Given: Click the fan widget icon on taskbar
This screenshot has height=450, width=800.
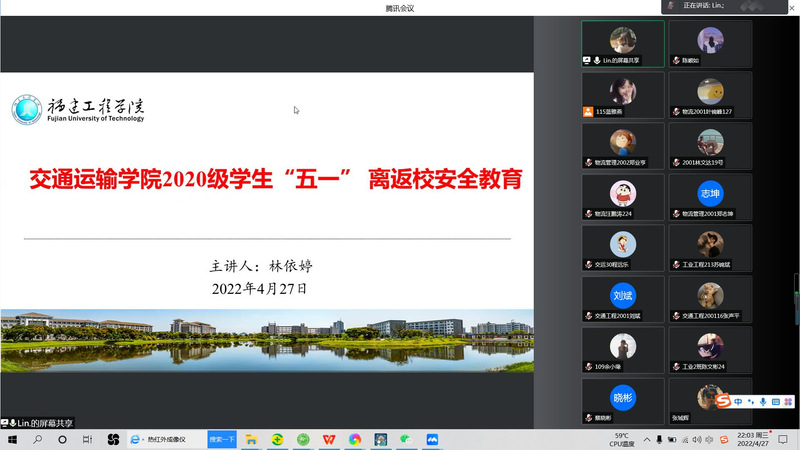Looking at the screenshot, I should [x=113, y=439].
